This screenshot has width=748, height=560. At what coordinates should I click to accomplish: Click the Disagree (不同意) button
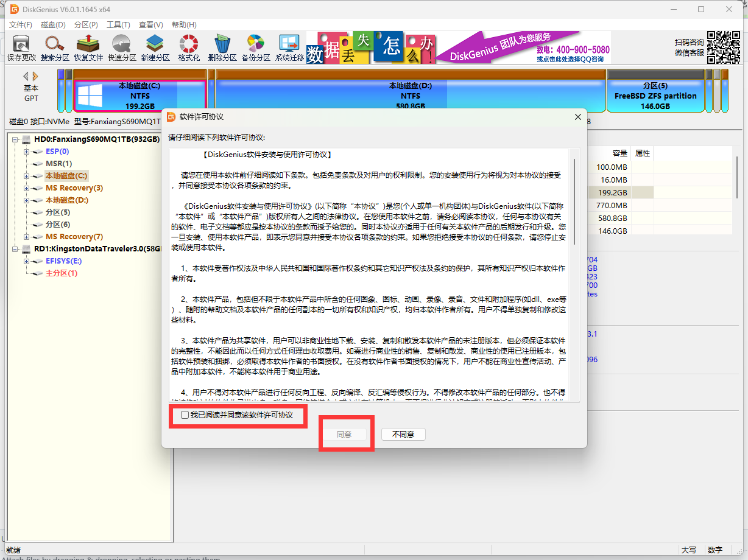pos(403,434)
